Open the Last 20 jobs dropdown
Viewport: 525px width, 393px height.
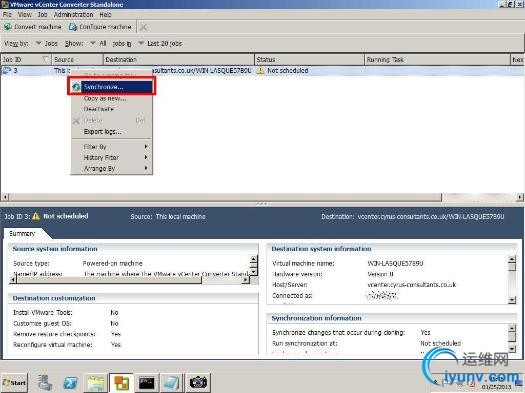pyautogui.click(x=160, y=44)
